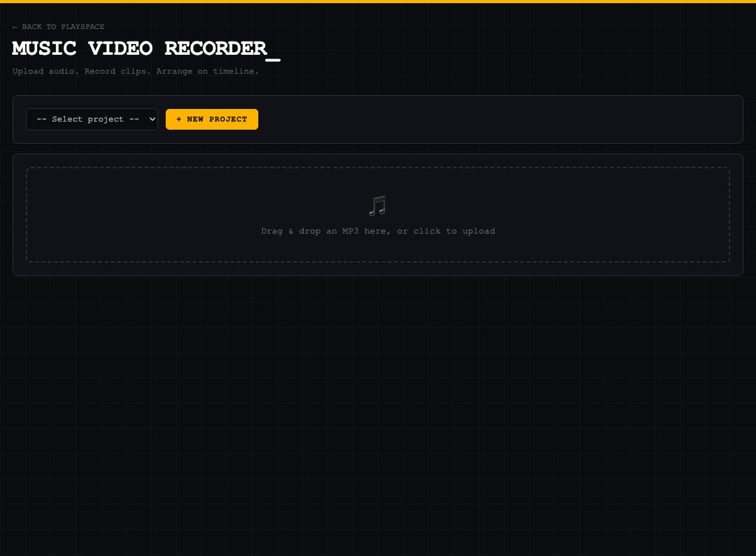
Task: Select the eighth-note icon above the upload text
Action: [x=378, y=205]
